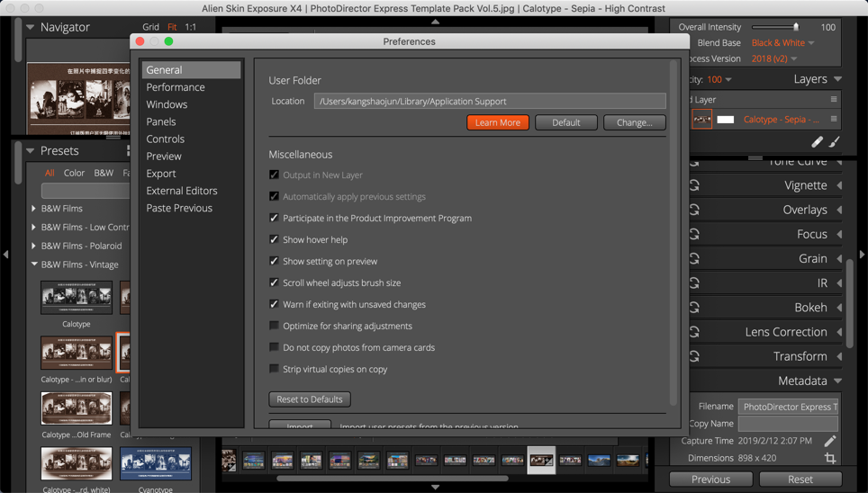Click the Copy Name input field
Image resolution: width=868 pixels, height=493 pixels.
click(x=788, y=424)
